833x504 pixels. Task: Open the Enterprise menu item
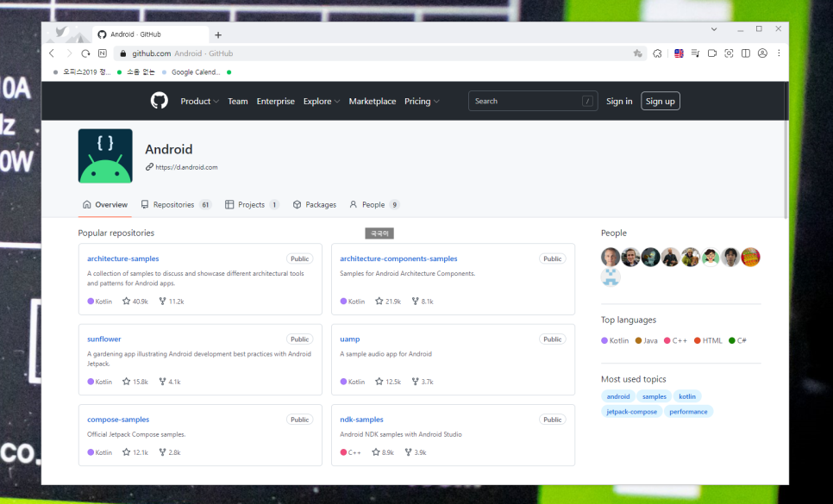275,102
